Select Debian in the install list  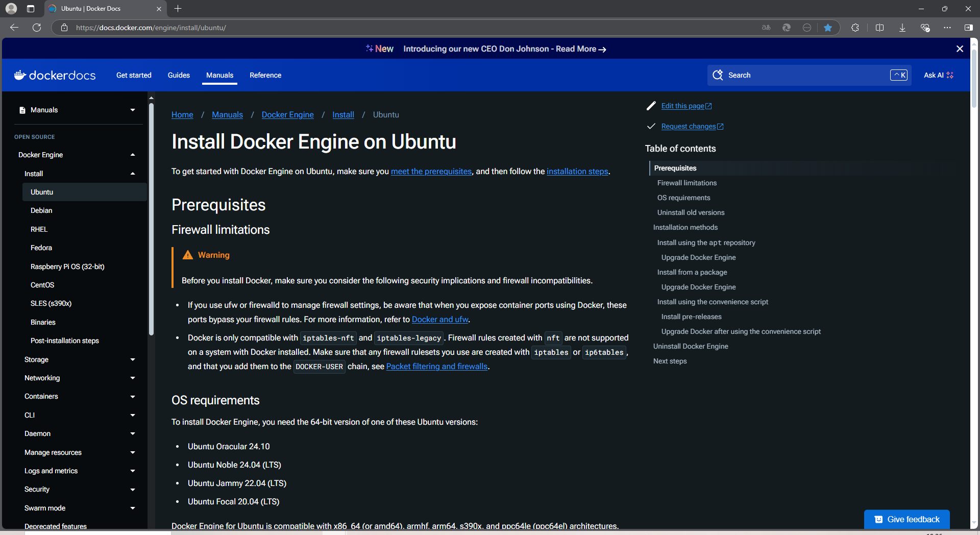click(41, 210)
